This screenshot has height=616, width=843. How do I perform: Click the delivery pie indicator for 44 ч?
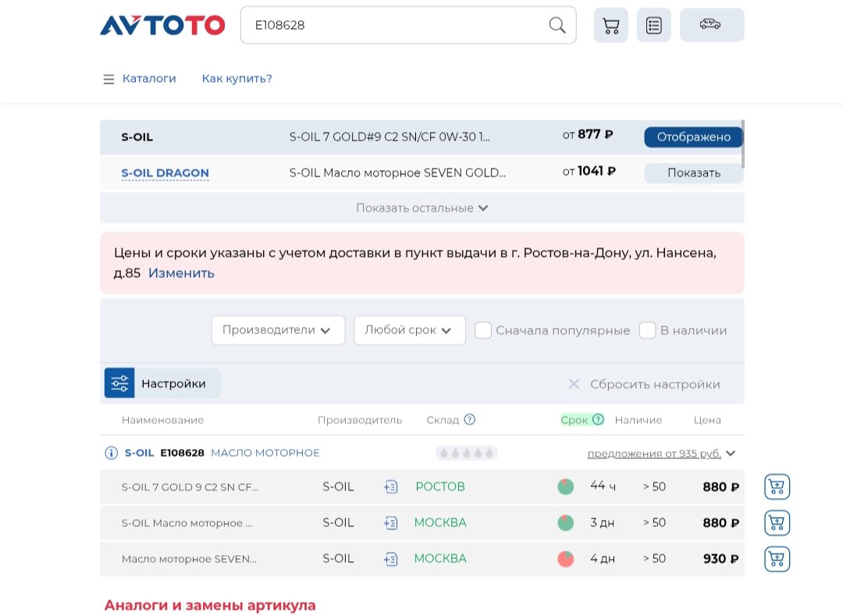pyautogui.click(x=566, y=486)
